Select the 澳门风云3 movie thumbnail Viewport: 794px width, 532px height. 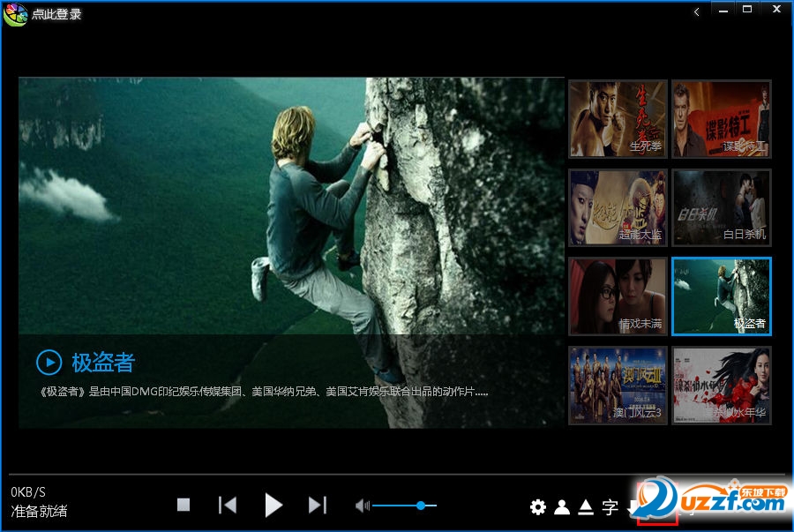click(618, 386)
